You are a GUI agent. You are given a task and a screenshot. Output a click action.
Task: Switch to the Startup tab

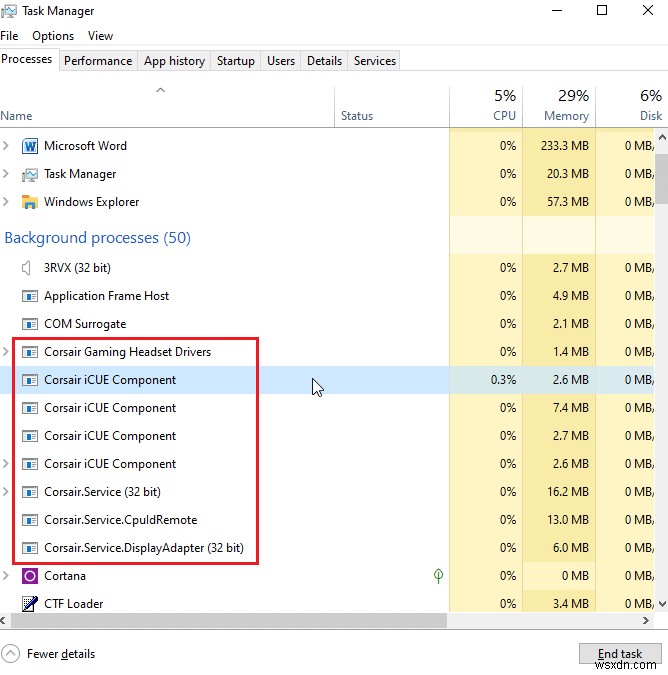click(x=235, y=61)
